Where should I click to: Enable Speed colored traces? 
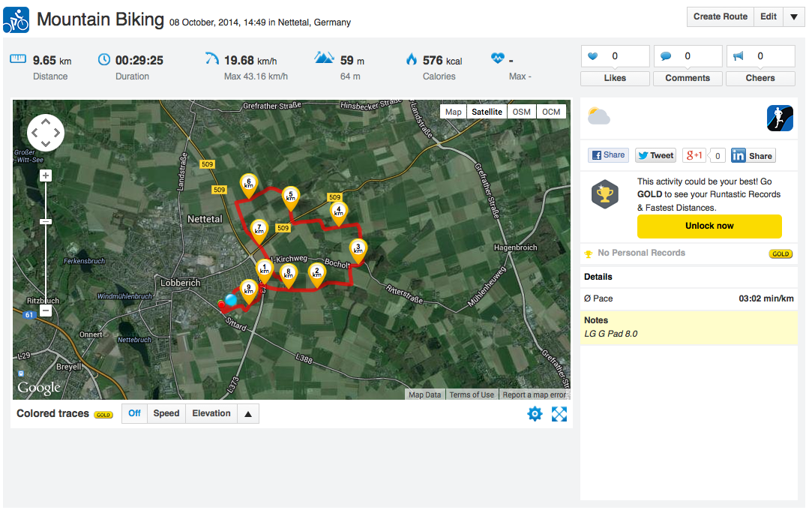click(x=166, y=413)
